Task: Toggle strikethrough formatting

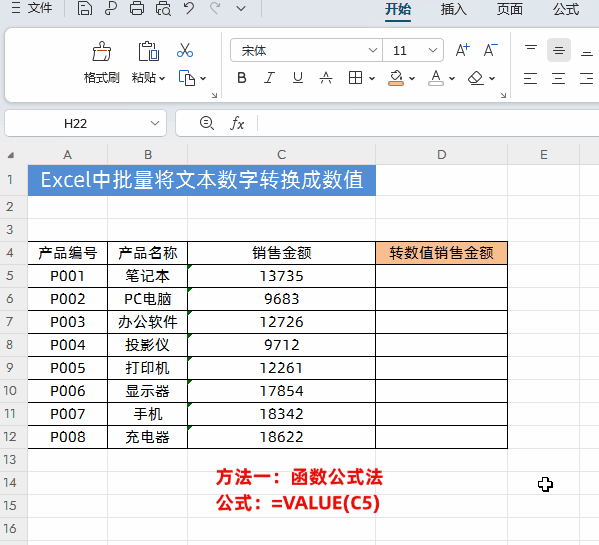Action: coord(325,78)
